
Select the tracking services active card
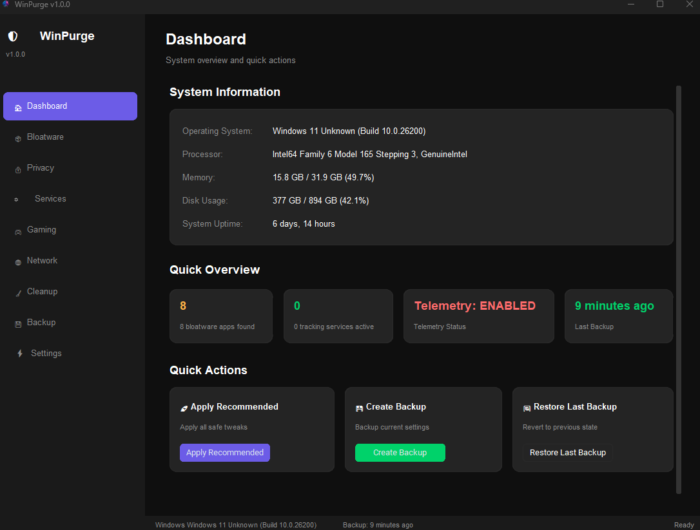point(338,316)
